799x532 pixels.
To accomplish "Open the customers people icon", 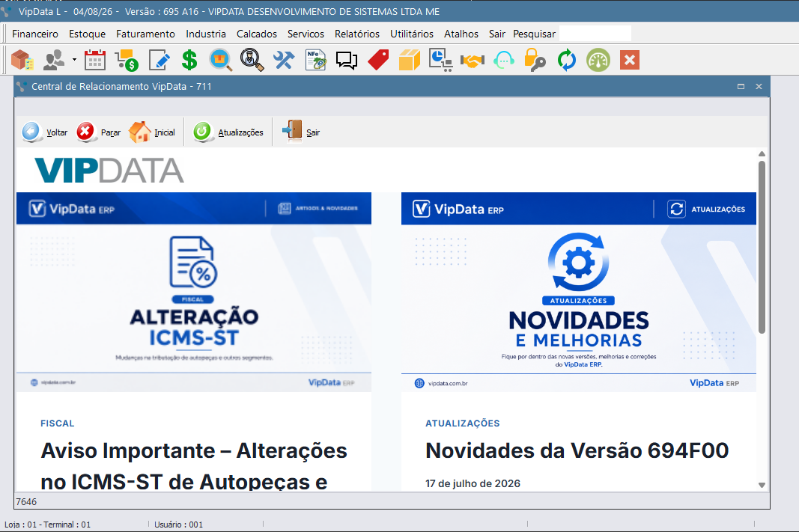I will coord(54,60).
